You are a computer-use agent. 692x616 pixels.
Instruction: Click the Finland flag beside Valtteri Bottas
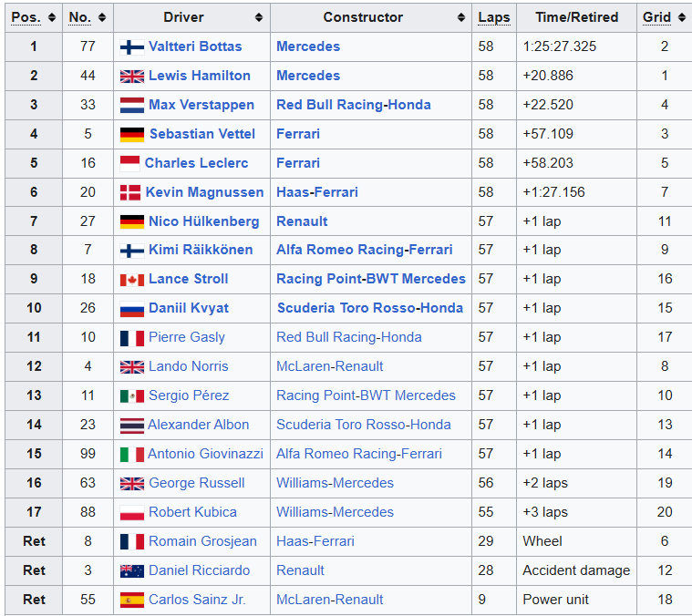(132, 46)
